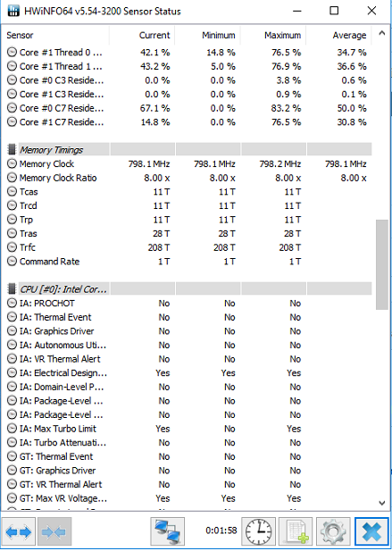
Task: Click the HWiNFO64 title bar app icon
Action: click(x=13, y=11)
